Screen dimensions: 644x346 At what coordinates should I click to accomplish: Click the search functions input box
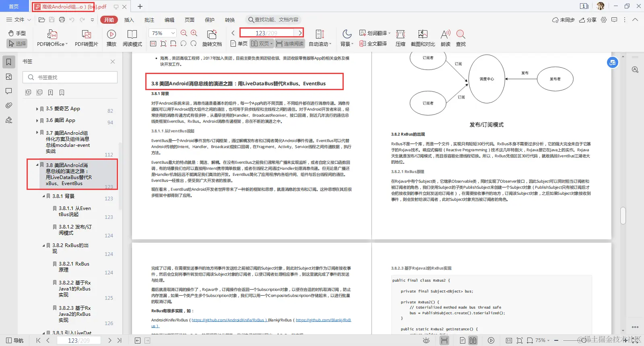coord(273,20)
